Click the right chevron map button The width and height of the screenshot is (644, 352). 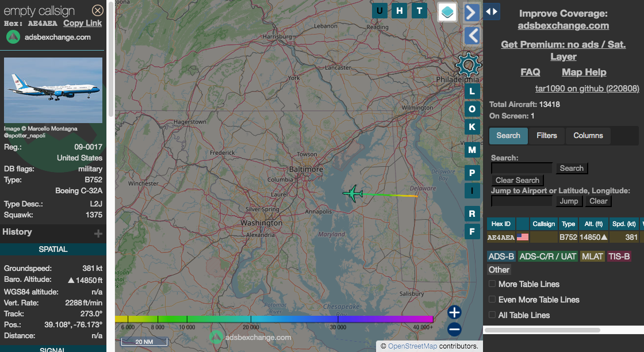pos(472,12)
